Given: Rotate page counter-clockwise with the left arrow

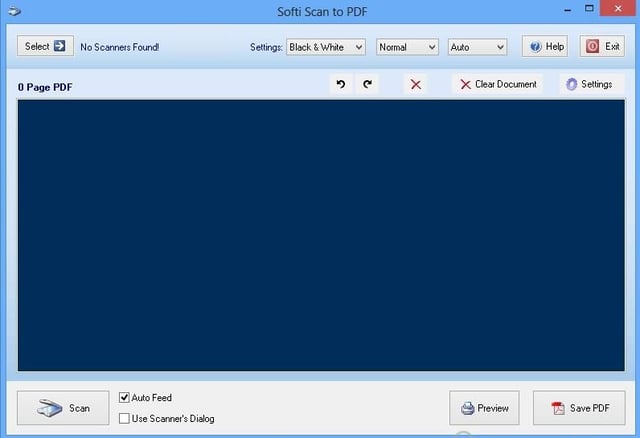Looking at the screenshot, I should (x=341, y=84).
